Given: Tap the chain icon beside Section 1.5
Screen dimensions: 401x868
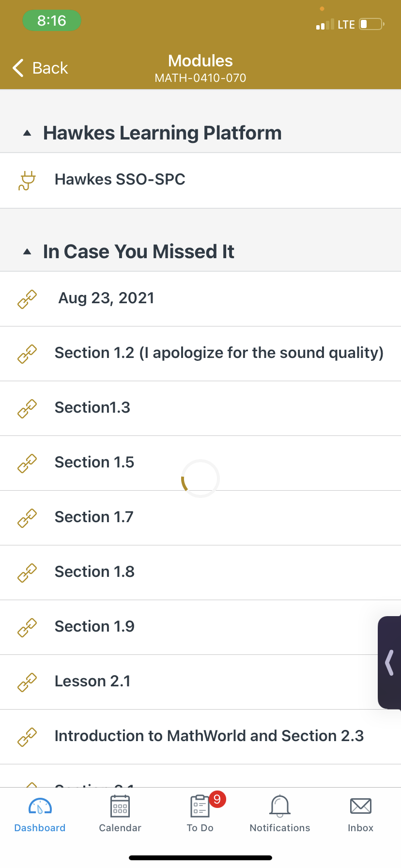Looking at the screenshot, I should [27, 463].
